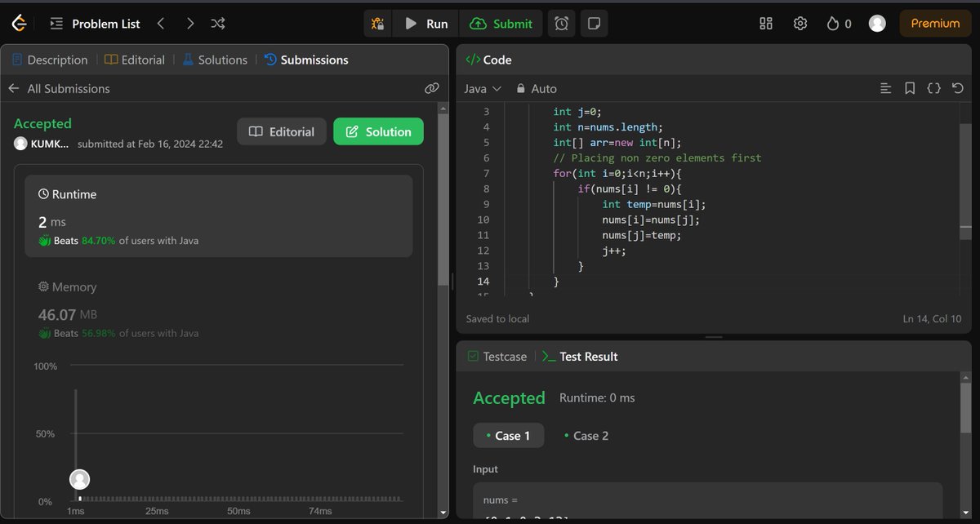Submit the current solution
Viewport: 980px width, 524px height.
coord(501,23)
